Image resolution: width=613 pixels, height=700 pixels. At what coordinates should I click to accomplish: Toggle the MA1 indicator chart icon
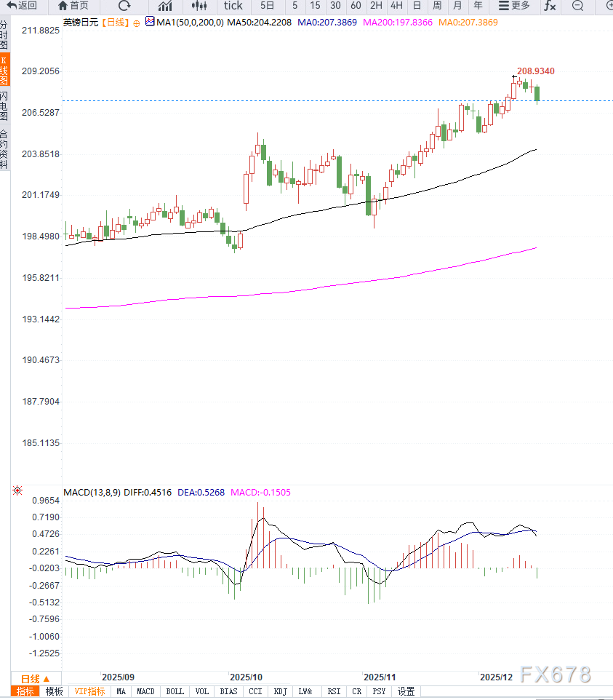(151, 22)
